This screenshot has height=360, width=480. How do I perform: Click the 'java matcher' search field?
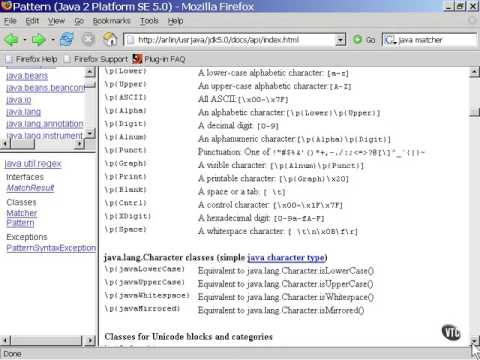(430, 40)
